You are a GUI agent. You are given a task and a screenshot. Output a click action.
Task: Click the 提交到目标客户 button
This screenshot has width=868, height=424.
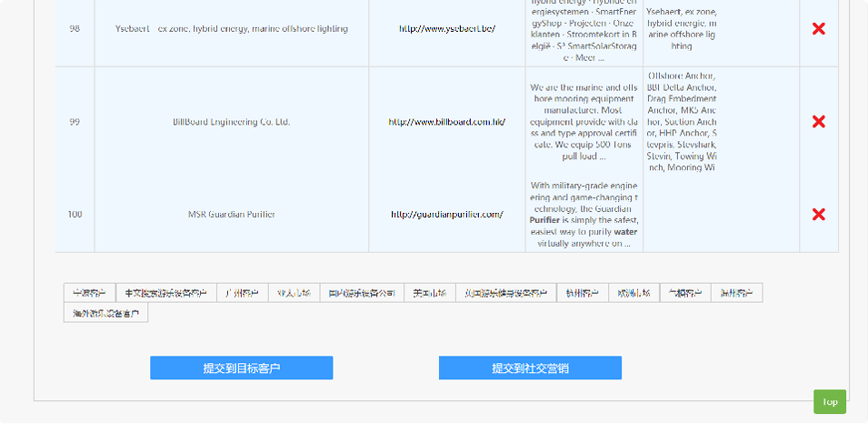242,368
